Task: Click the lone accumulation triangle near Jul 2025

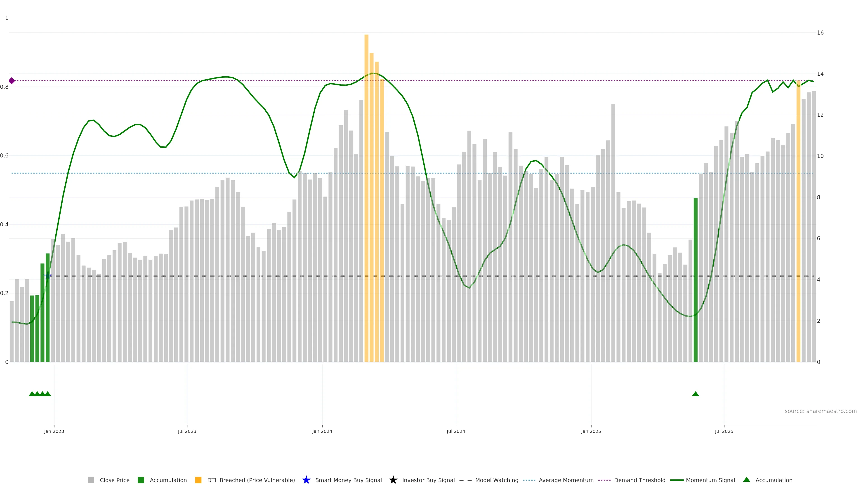Action: [x=696, y=394]
